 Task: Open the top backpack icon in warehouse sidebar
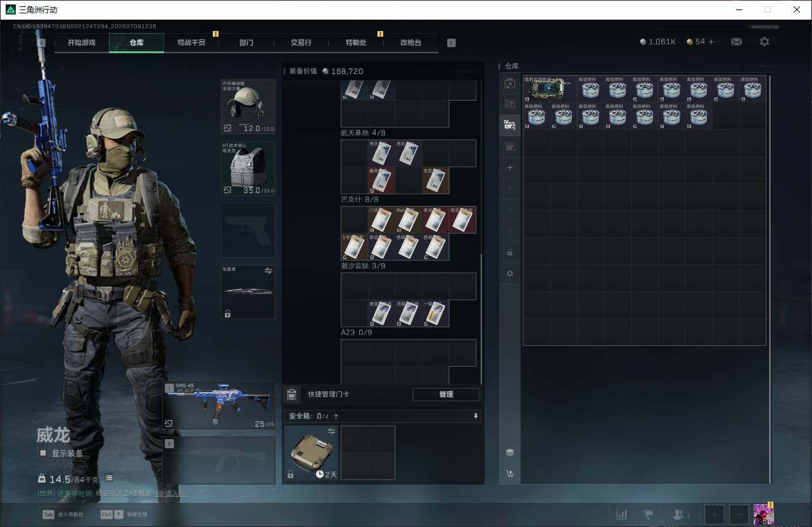[510, 84]
